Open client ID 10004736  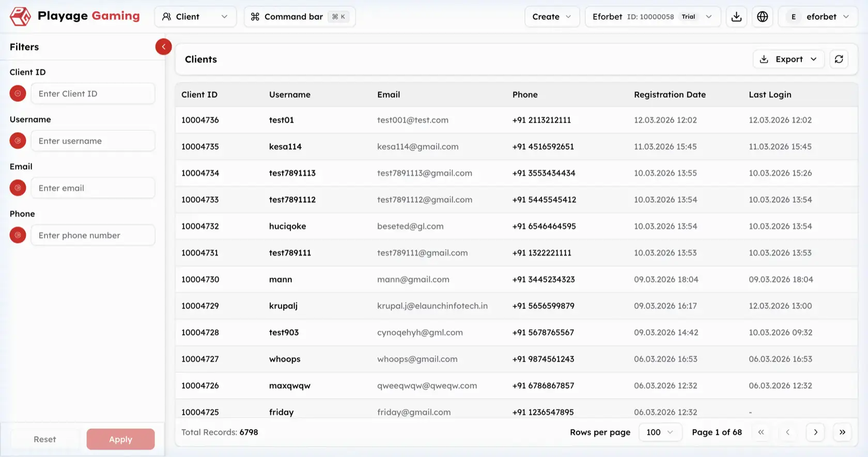click(200, 120)
